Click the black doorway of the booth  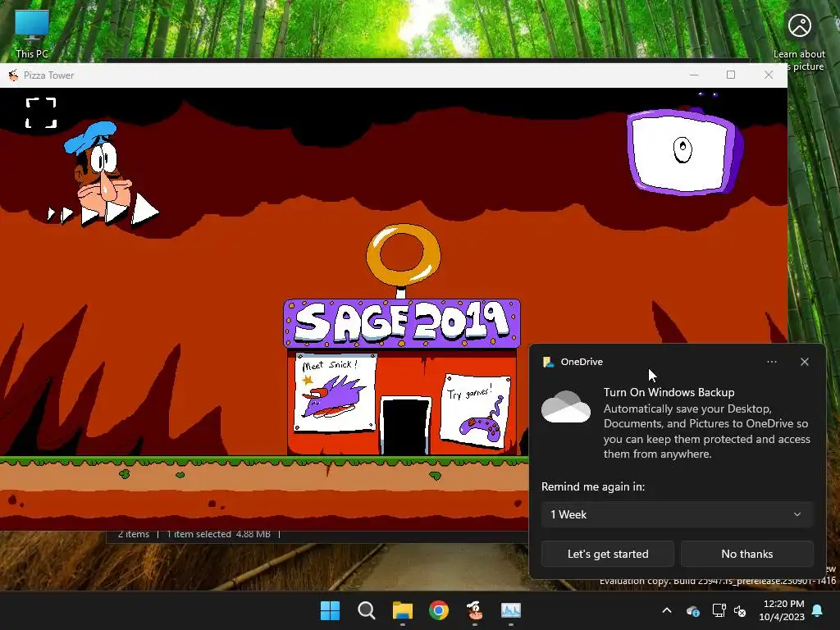[x=405, y=427]
